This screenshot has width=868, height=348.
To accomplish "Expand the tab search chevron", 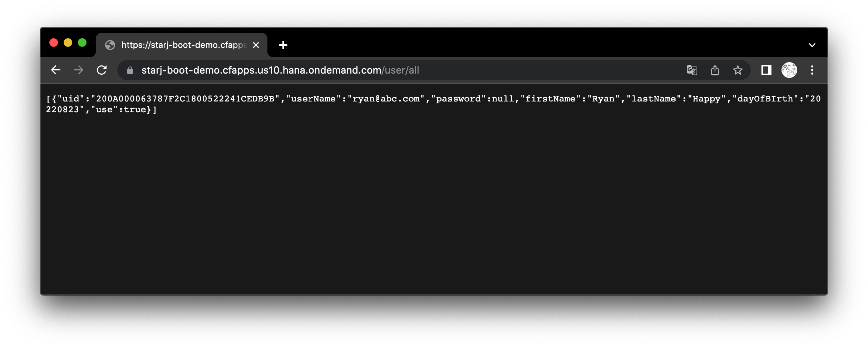I will click(812, 45).
